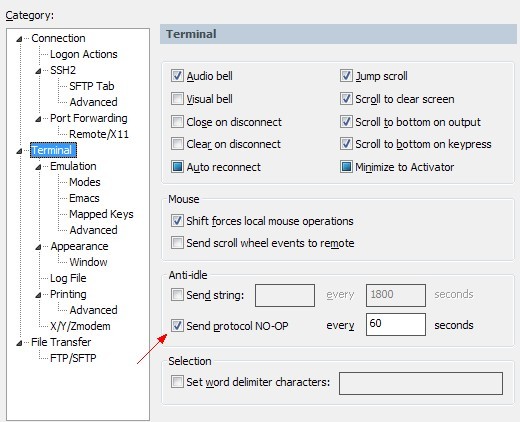Screen dimensions: 520x422
Task: Open FTP/SFTP settings
Action: coord(73,358)
